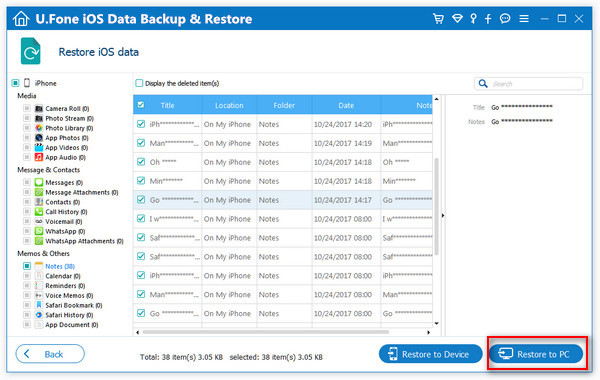The height and width of the screenshot is (380, 600).
Task: Click the 10/24/2017 14:19 date cell
Action: click(x=342, y=143)
